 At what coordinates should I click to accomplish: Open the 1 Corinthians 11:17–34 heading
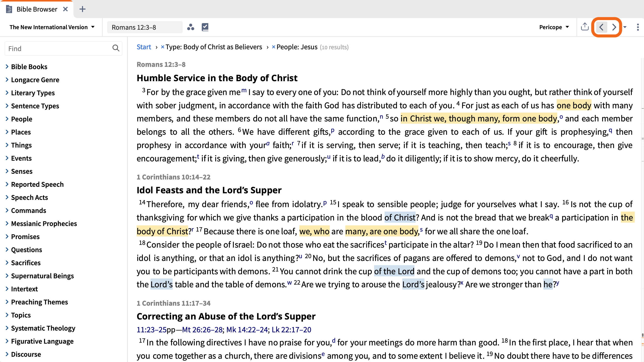174,303
